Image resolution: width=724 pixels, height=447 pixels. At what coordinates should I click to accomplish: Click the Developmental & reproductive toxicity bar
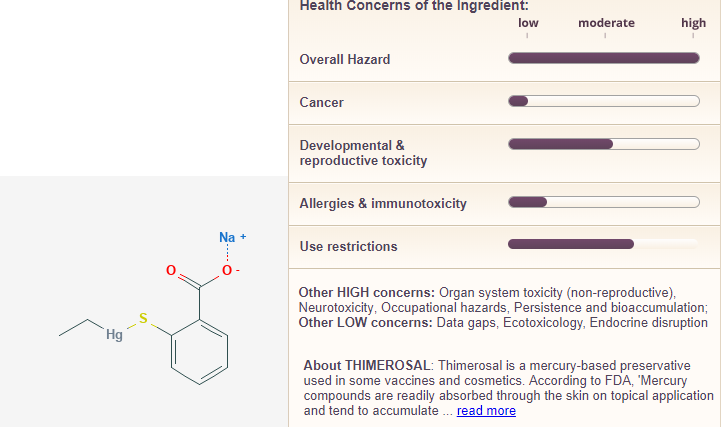(603, 144)
